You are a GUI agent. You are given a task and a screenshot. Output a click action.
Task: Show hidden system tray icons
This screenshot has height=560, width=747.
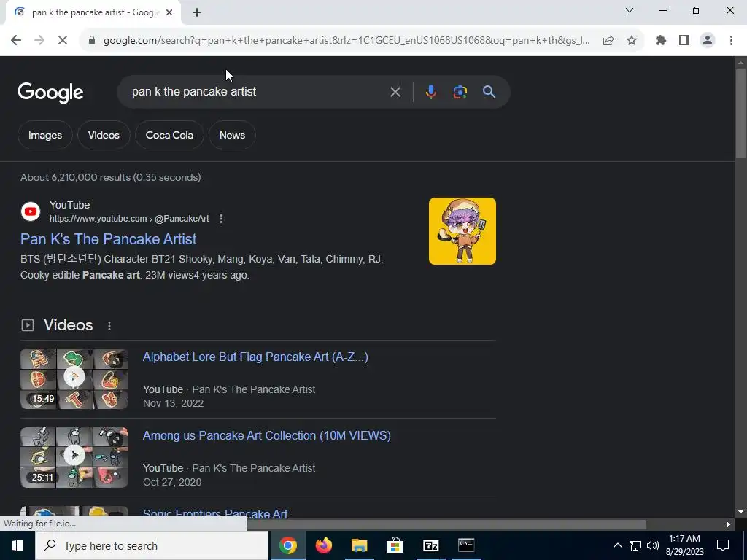pyautogui.click(x=617, y=545)
